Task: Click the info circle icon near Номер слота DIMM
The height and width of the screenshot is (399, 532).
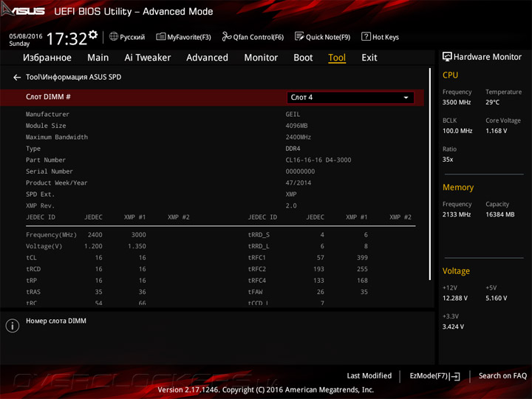Action: tap(13, 325)
